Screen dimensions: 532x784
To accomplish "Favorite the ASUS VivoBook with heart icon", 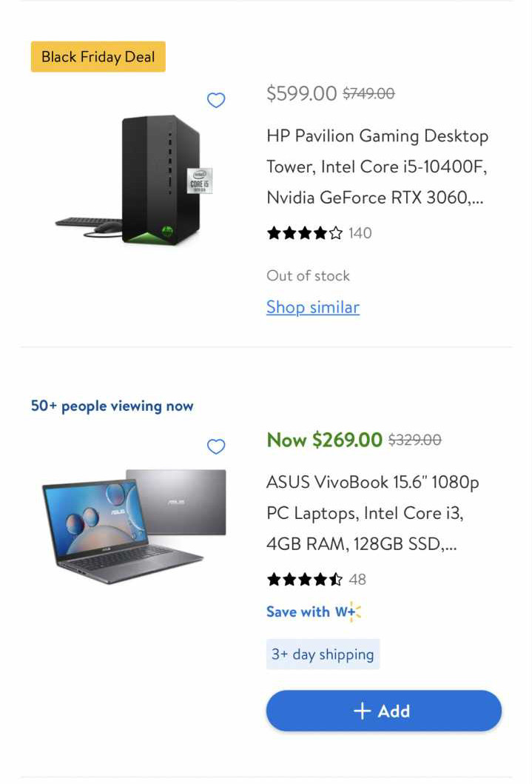I will point(216,446).
